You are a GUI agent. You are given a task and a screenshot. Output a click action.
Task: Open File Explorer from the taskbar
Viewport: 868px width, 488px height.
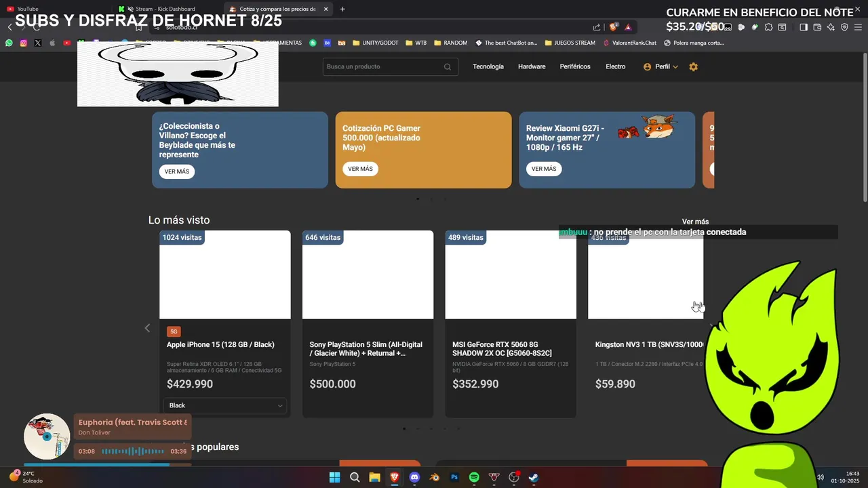(374, 477)
